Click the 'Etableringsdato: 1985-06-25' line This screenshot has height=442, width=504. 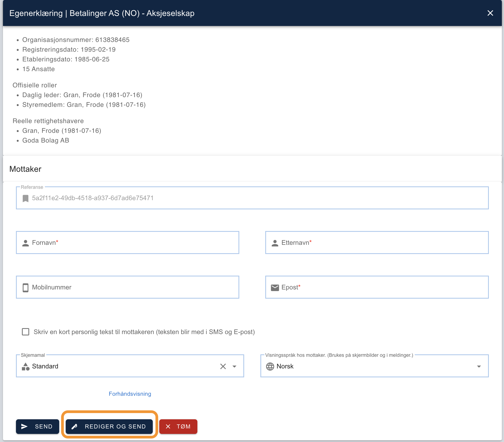pos(66,59)
